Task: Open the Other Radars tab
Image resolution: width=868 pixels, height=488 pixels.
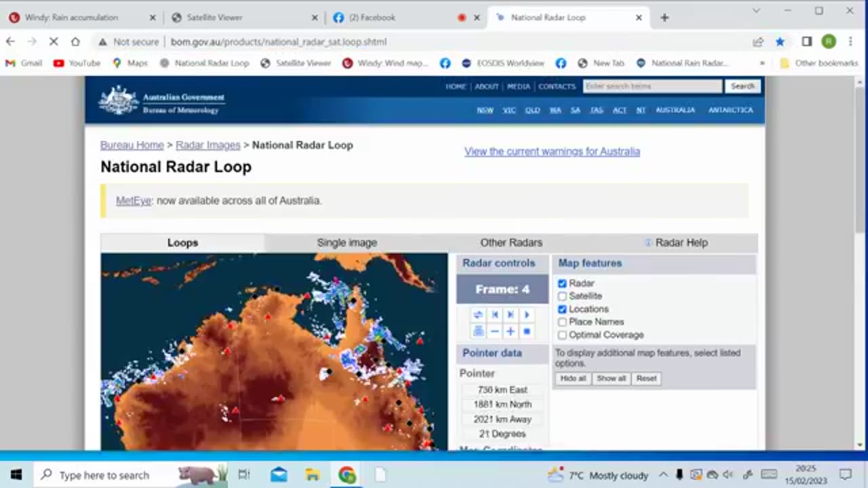Action: [511, 243]
